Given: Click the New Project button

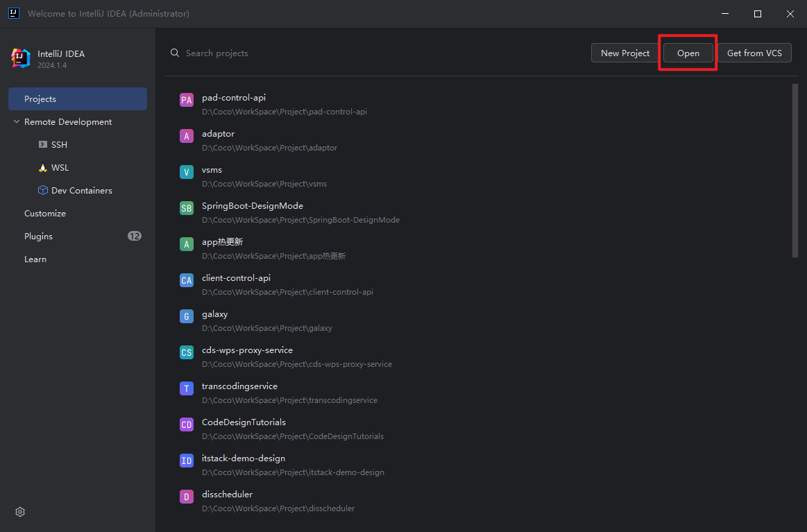Looking at the screenshot, I should [625, 53].
